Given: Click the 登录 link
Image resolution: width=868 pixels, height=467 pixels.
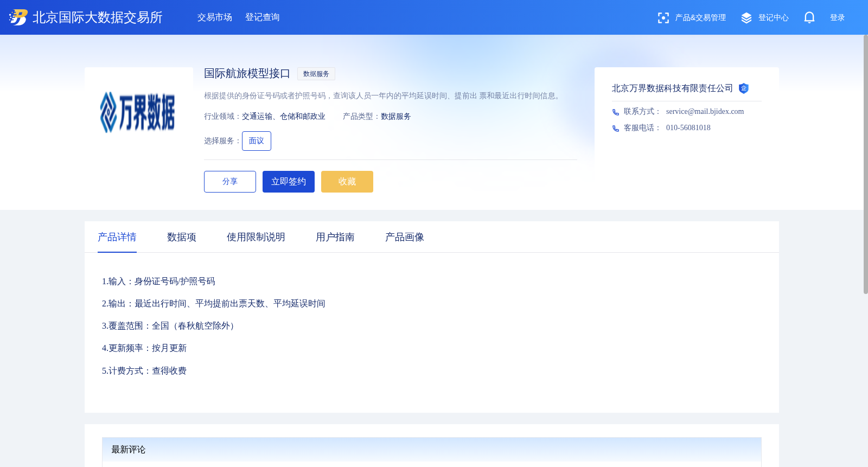Looking at the screenshot, I should point(838,18).
